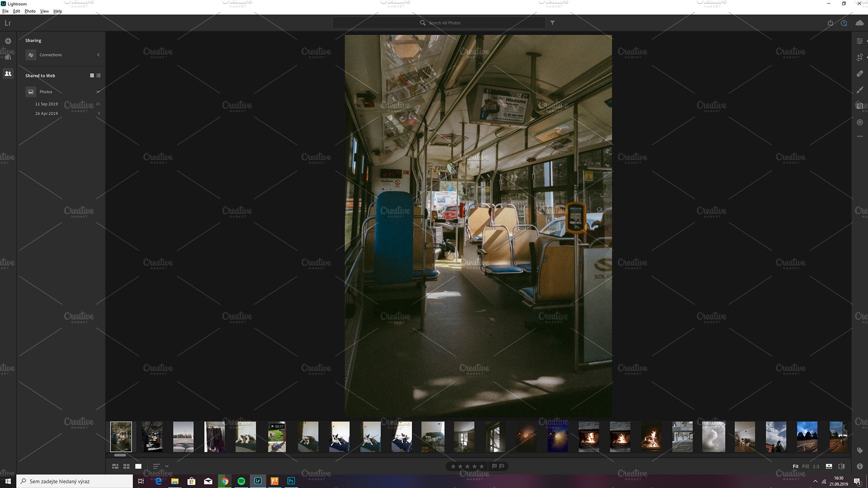Open the Help menu
This screenshot has width=868, height=488.
(58, 11)
